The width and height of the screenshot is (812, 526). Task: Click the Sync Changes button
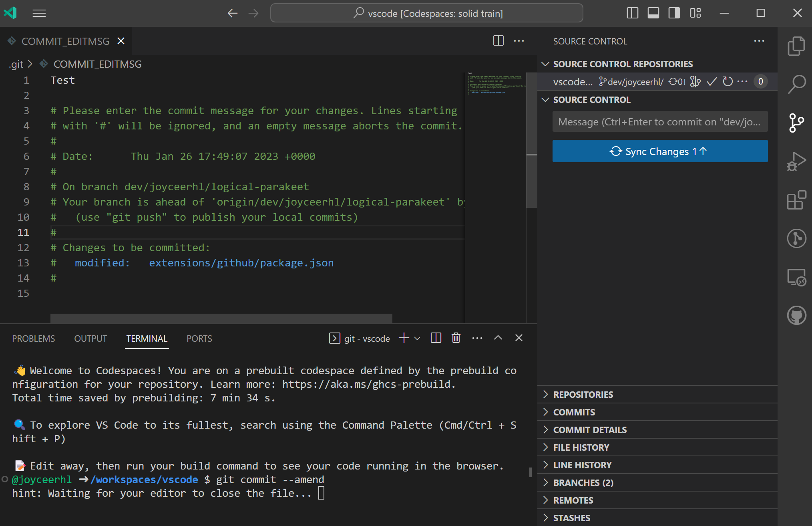tap(660, 151)
